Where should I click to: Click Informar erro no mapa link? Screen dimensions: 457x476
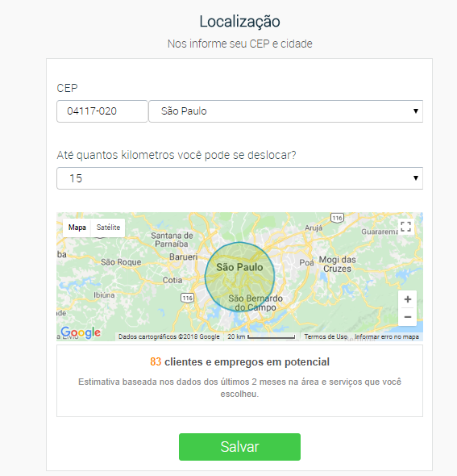click(x=387, y=336)
